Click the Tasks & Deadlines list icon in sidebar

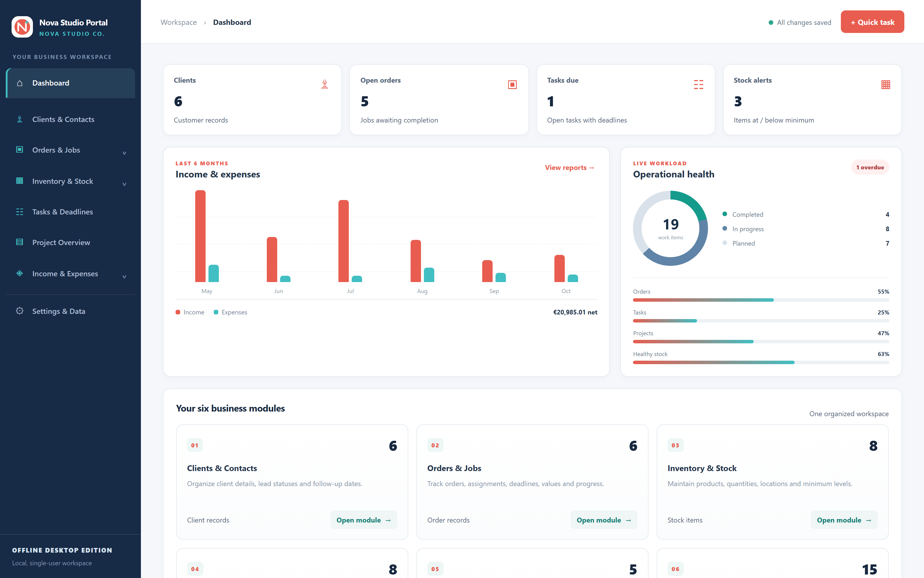click(19, 211)
